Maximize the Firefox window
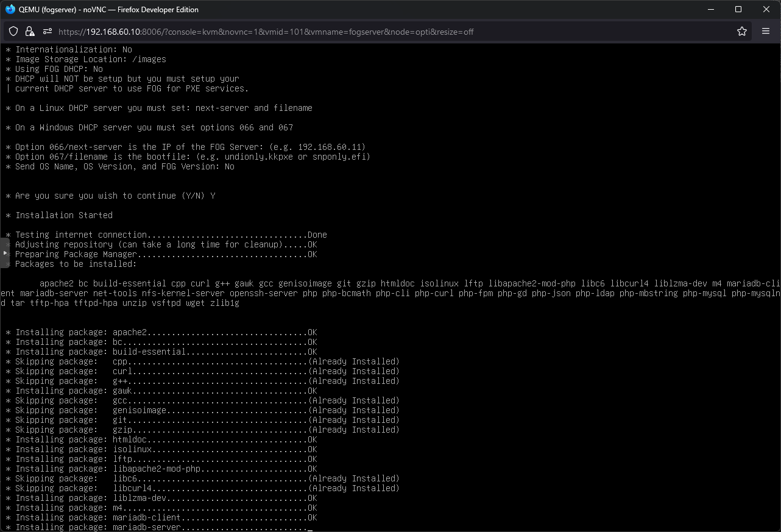Viewport: 781px width, 532px height. point(738,9)
